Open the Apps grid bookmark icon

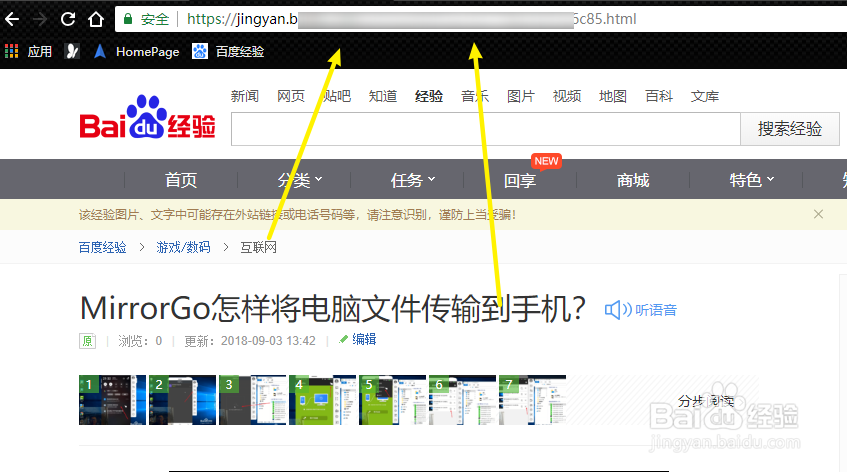pos(11,51)
